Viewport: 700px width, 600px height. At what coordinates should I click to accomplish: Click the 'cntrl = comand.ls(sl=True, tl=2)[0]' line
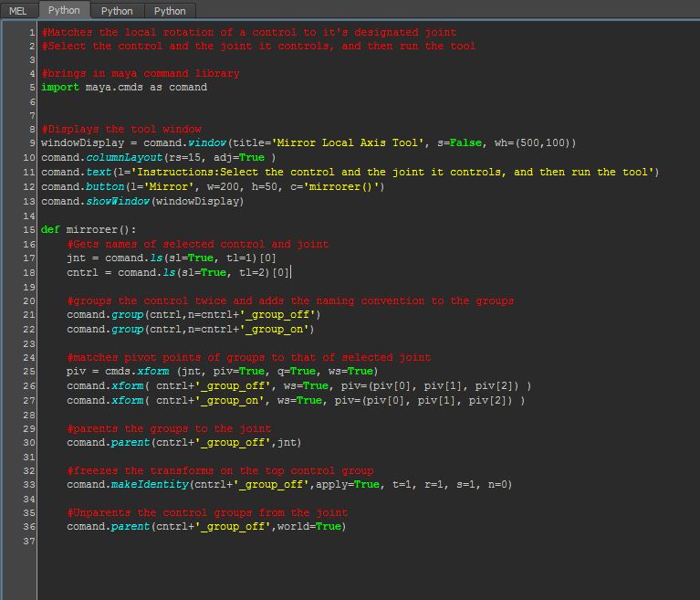tap(178, 272)
